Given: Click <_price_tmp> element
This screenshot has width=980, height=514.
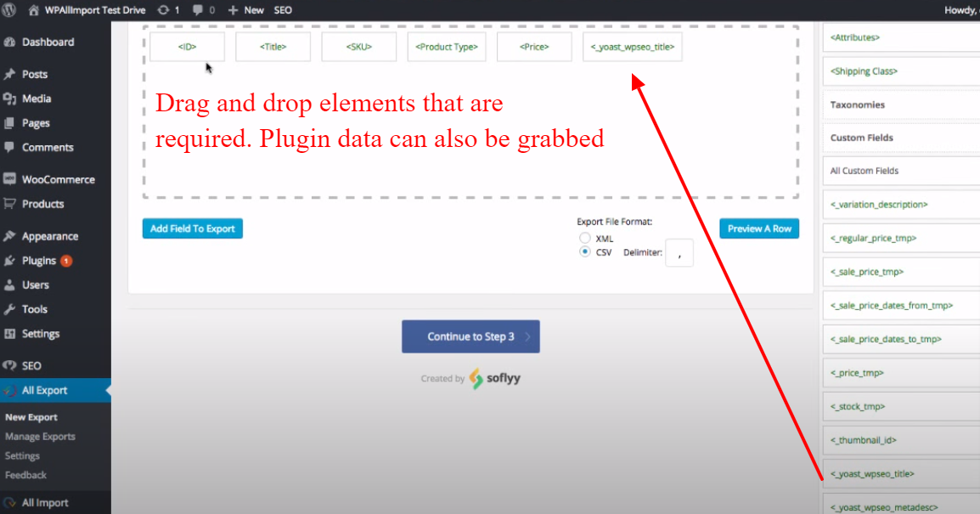Looking at the screenshot, I should pyautogui.click(x=901, y=373).
